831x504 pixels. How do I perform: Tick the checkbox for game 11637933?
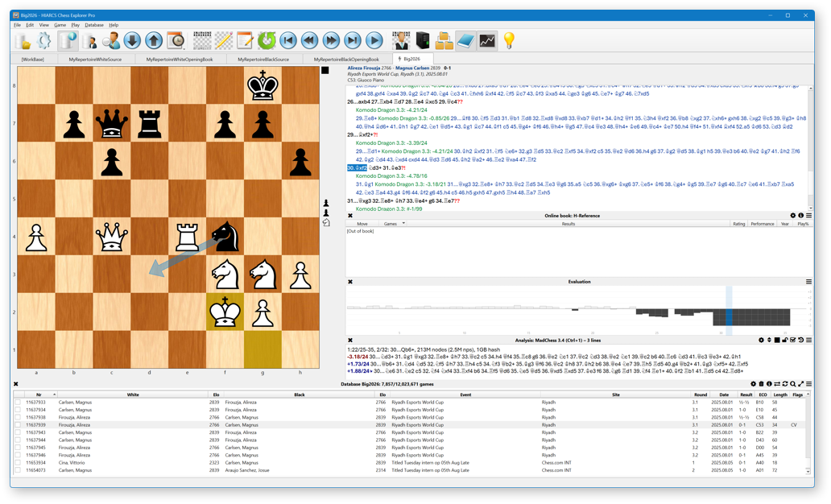coord(18,403)
